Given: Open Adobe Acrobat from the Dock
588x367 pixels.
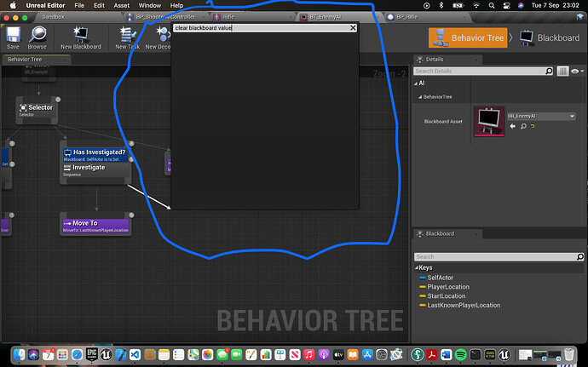Looking at the screenshot, I should [431, 354].
